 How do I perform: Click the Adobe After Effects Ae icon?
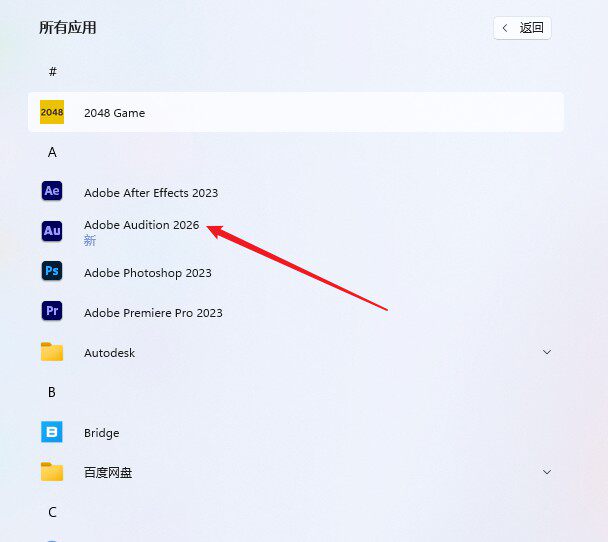[52, 191]
